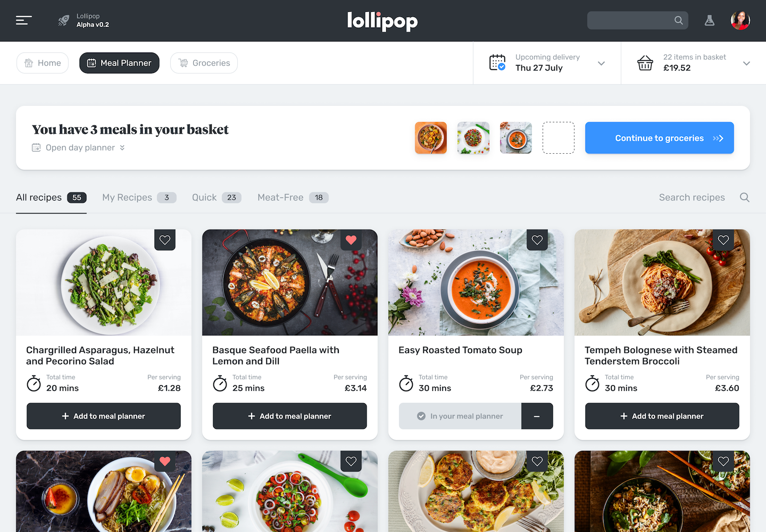Toggle heart on Tempeh Bolognese recipe
The height and width of the screenshot is (532, 766).
[x=723, y=240]
